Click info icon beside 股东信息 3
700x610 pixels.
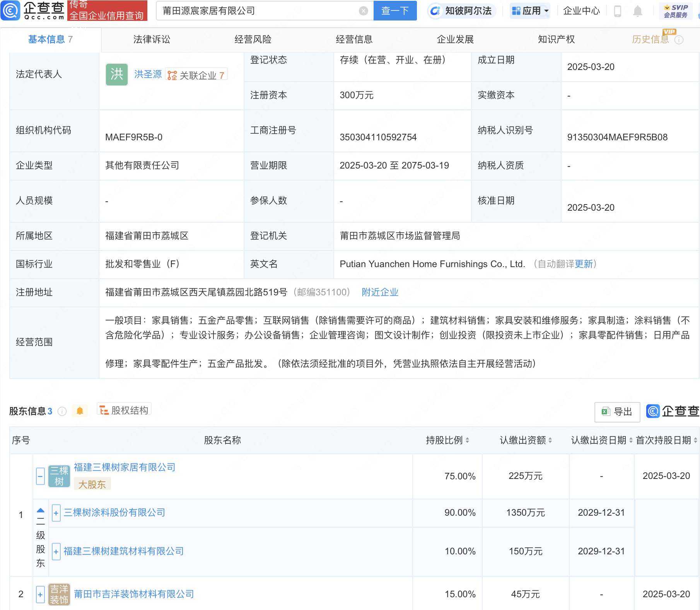[62, 411]
